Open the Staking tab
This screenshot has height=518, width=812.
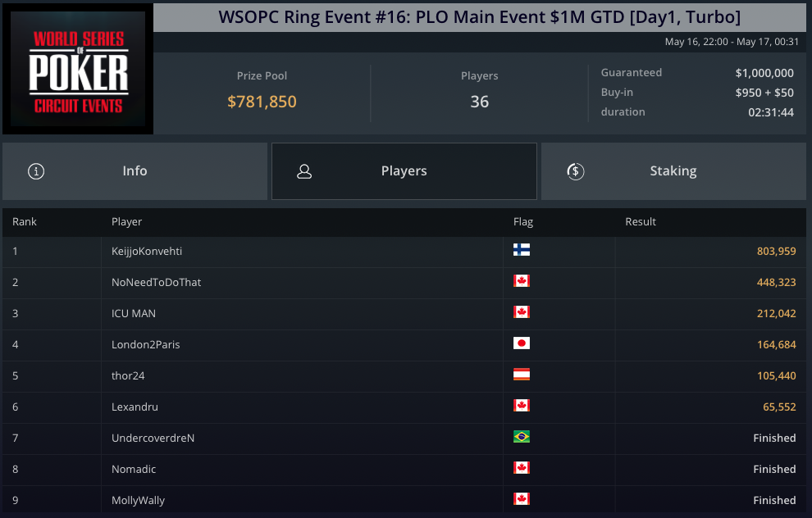coord(673,171)
